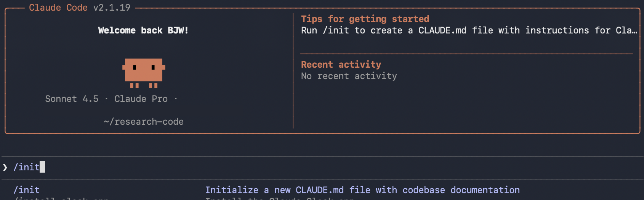
Task: Click the "Recent activity" heading
Action: [x=341, y=65]
